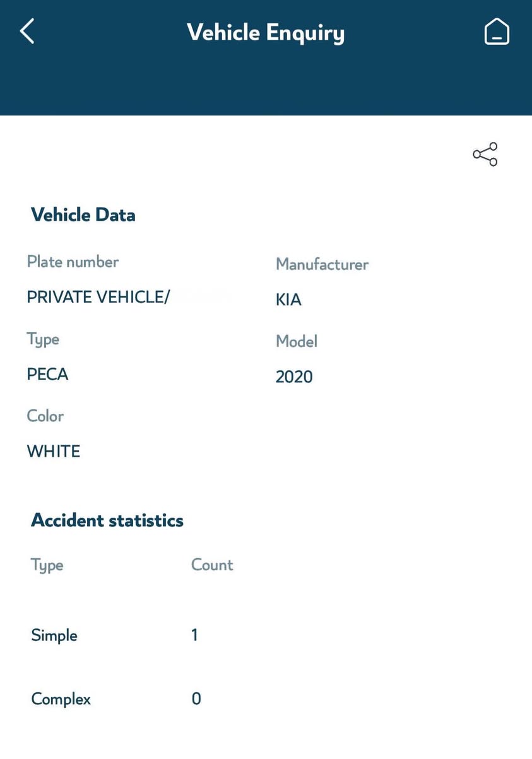
Task: Click the Color label
Action: [45, 416]
